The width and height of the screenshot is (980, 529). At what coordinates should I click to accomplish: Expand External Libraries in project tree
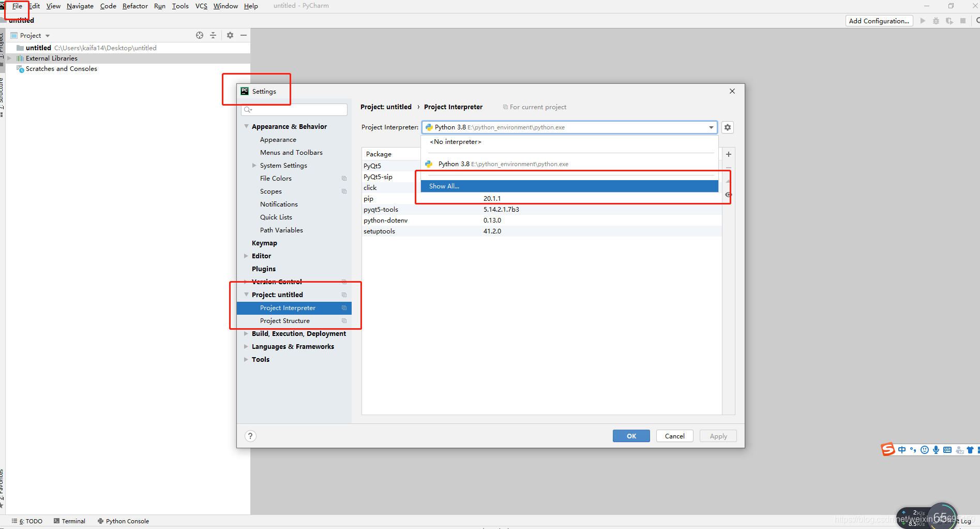(9, 58)
